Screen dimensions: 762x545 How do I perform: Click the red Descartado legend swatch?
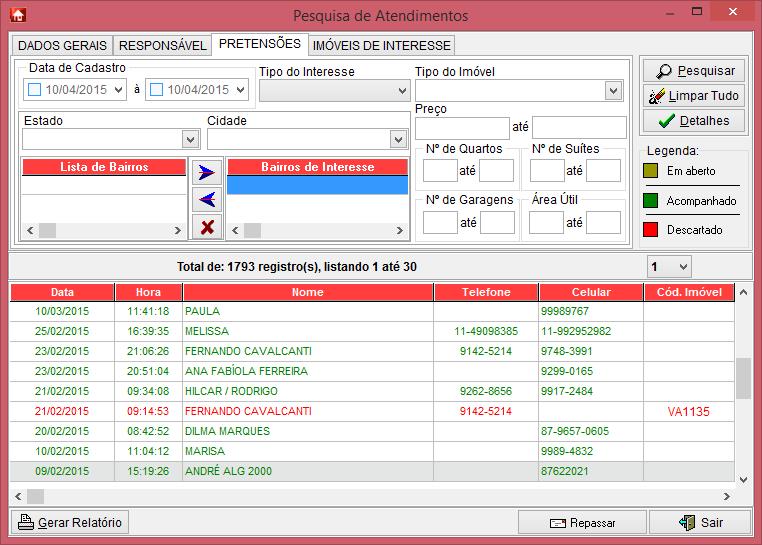pos(651,230)
